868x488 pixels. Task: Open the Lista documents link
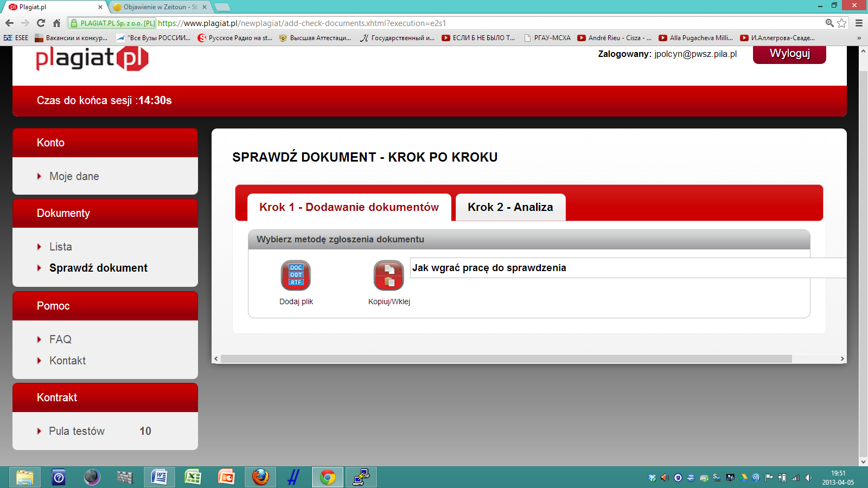[60, 247]
